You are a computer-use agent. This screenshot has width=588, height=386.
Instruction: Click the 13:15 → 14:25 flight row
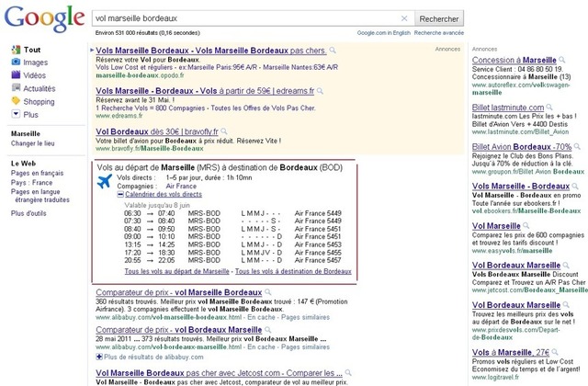(x=232, y=244)
